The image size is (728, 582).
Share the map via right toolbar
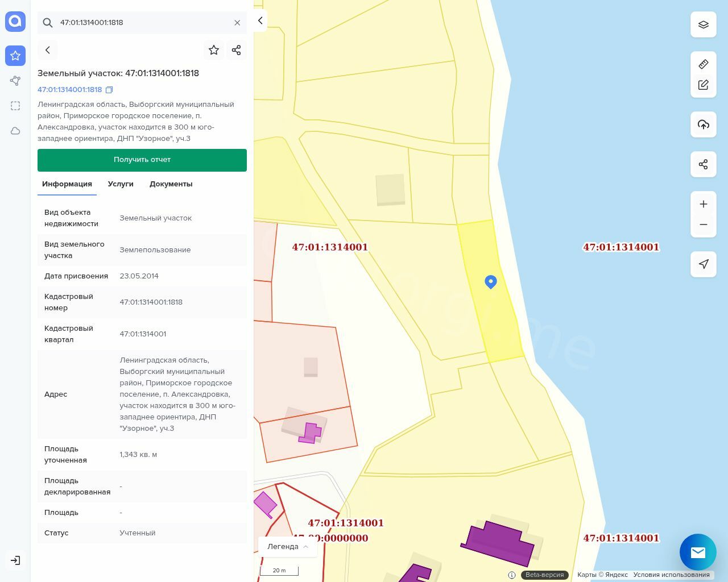click(703, 164)
